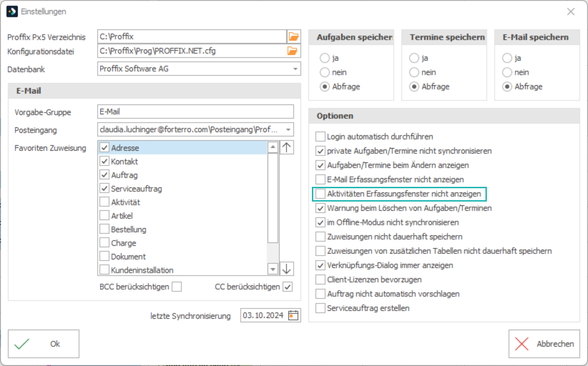Select ja under Termine speichern
This screenshot has width=588, height=366.
pyautogui.click(x=414, y=58)
